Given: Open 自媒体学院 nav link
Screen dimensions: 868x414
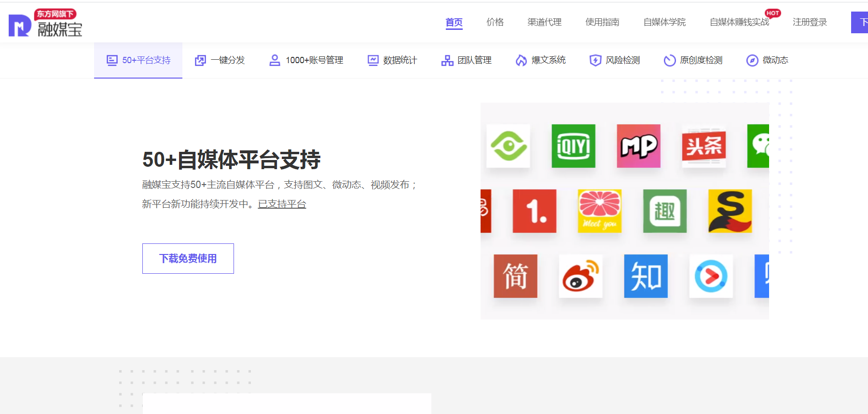Looking at the screenshot, I should point(664,22).
